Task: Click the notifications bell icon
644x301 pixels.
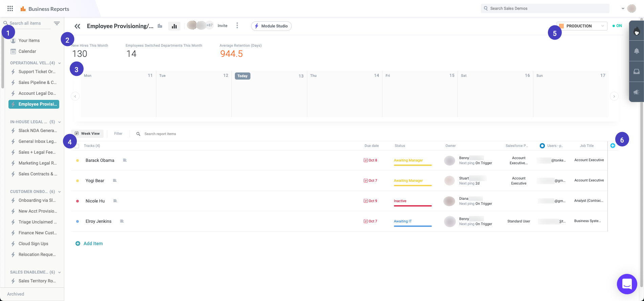Action: point(636,51)
